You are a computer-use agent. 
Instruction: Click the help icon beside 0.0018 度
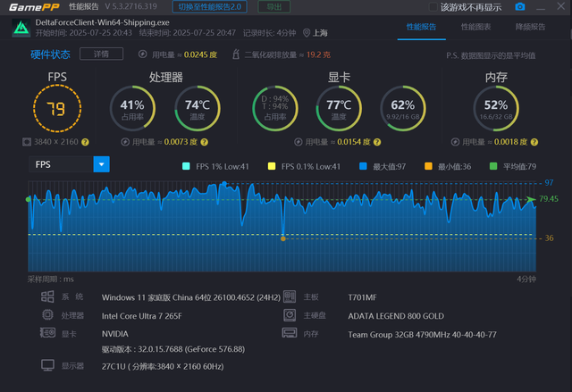pos(534,142)
